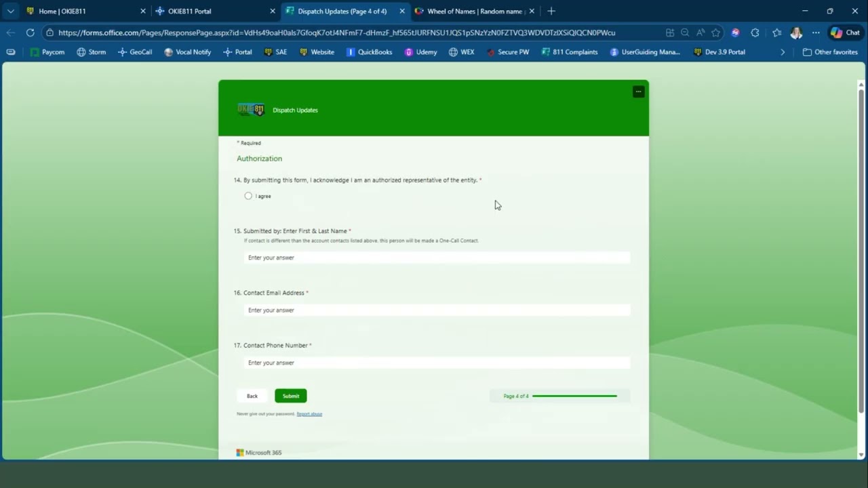Click the Contact Phone Number answer field
The width and height of the screenshot is (868, 488).
pos(437,363)
